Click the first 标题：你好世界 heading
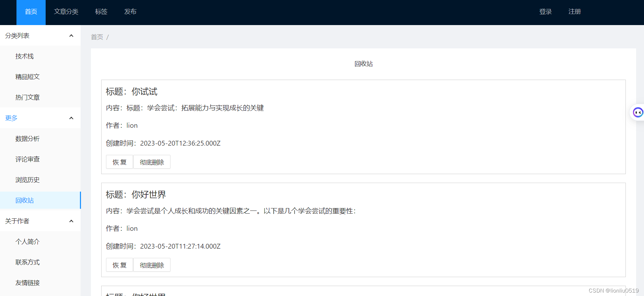This screenshot has width=644, height=296. click(x=136, y=195)
